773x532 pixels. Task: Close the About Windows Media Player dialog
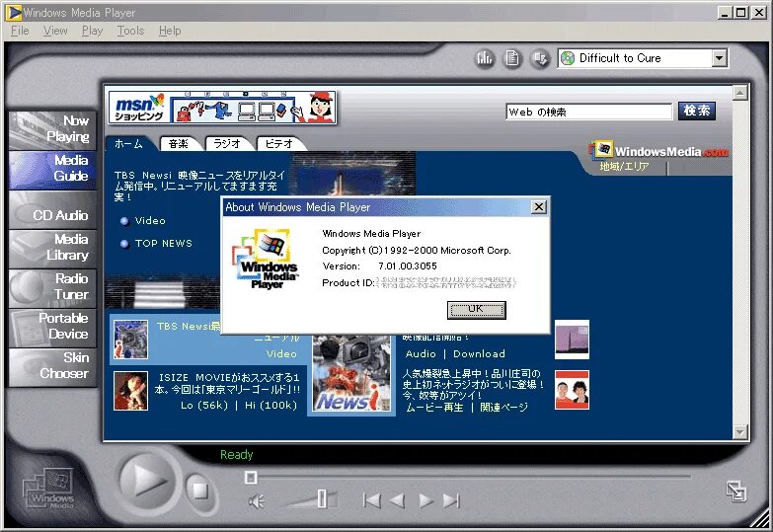click(539, 207)
